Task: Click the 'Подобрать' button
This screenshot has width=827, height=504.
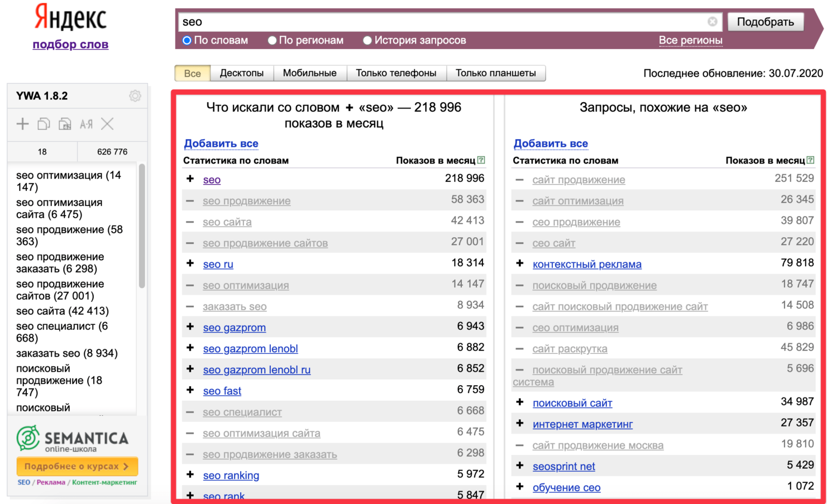Action: pyautogui.click(x=765, y=22)
